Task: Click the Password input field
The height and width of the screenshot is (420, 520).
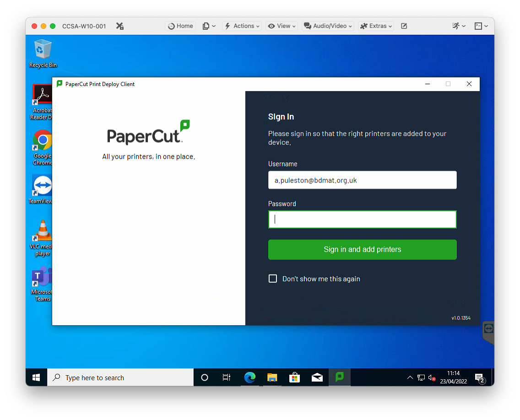Action: (362, 220)
